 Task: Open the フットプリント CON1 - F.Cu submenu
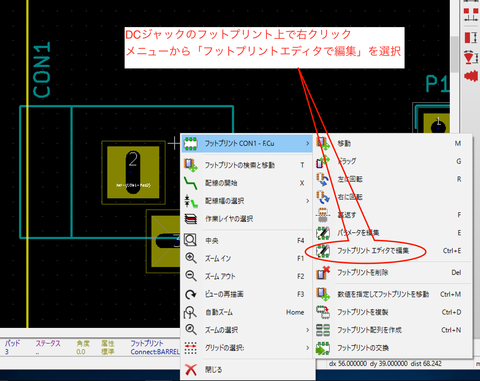[x=247, y=143]
